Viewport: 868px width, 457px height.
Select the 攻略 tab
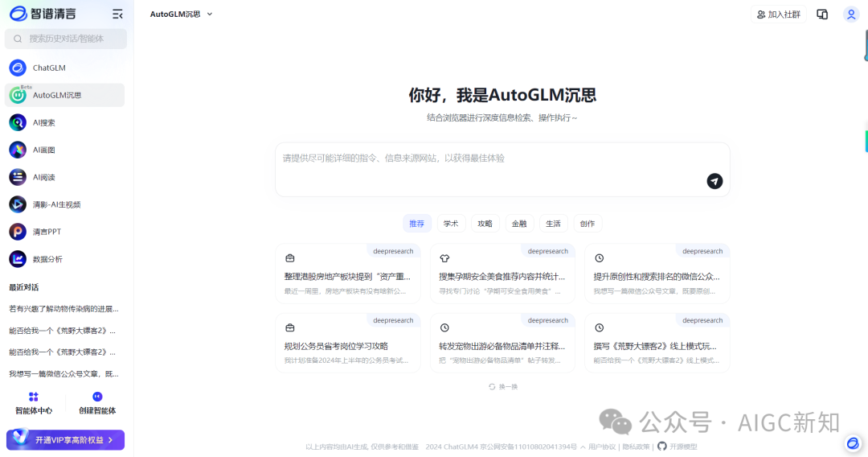click(485, 224)
